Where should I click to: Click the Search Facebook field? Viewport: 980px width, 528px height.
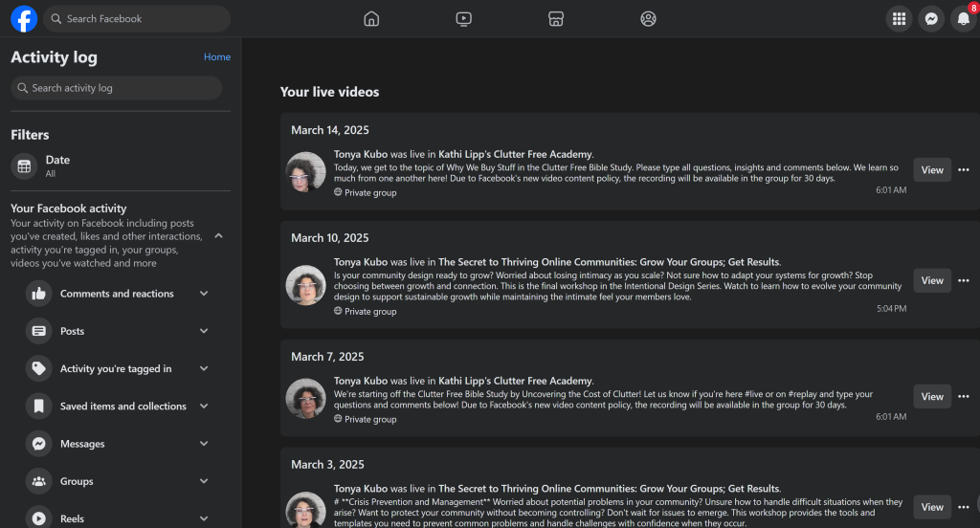pyautogui.click(x=137, y=19)
